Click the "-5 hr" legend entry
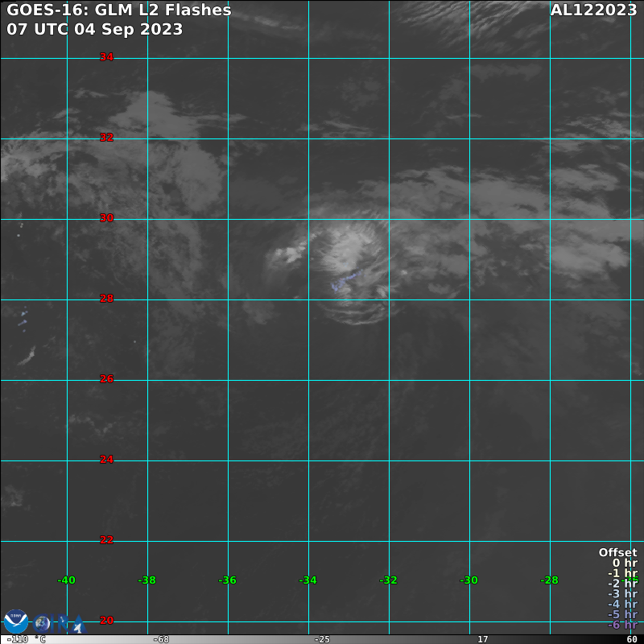The image size is (644, 644). pyautogui.click(x=622, y=614)
